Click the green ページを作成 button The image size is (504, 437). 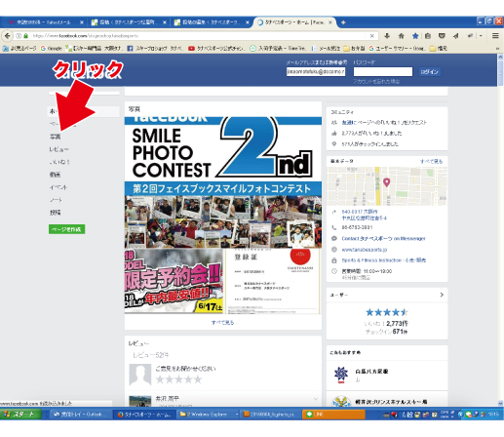(x=66, y=229)
